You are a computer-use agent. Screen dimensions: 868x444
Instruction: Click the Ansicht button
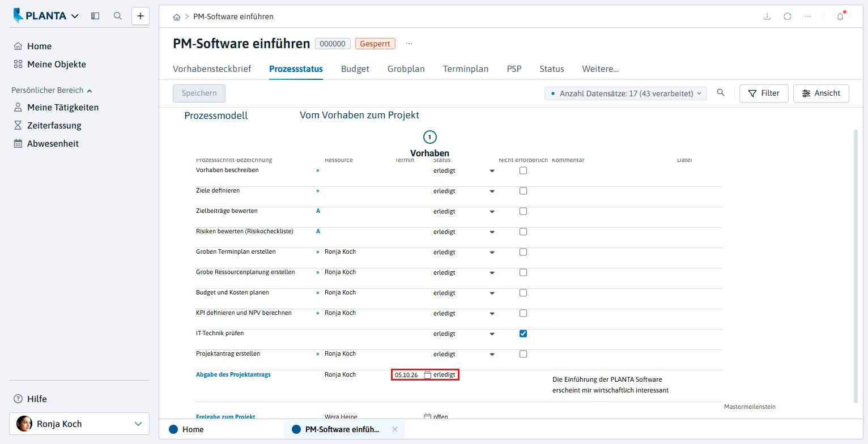click(821, 93)
